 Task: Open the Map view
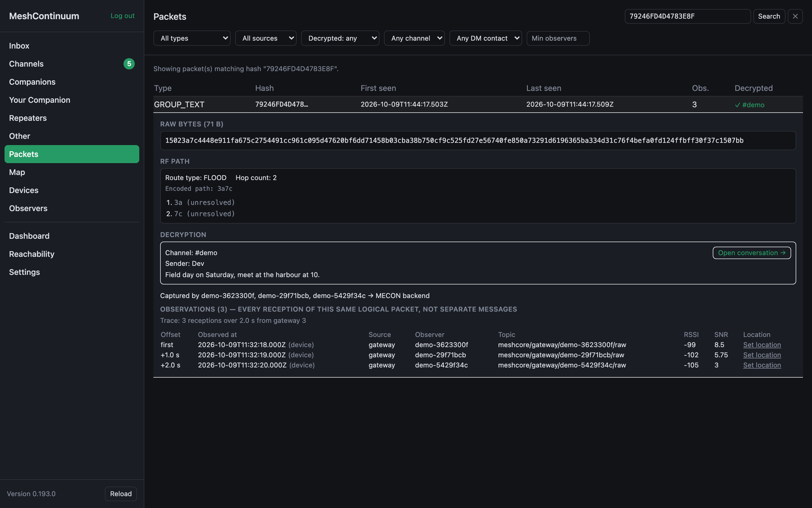coord(72,172)
